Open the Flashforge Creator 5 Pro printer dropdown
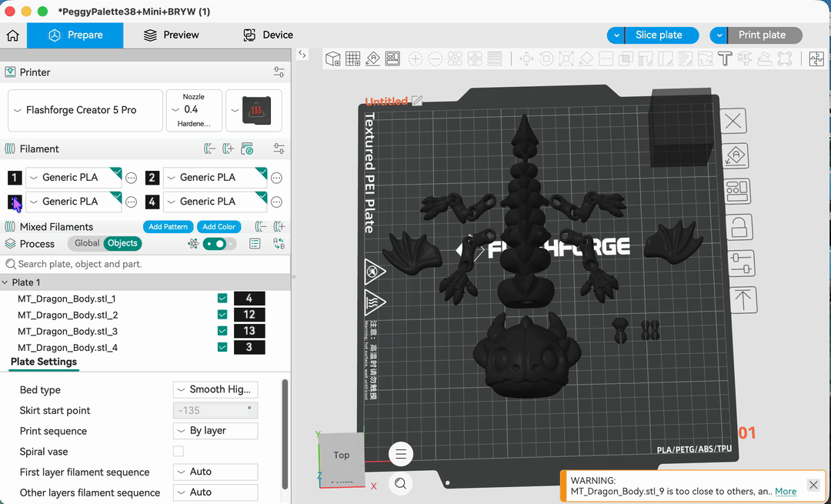 (x=85, y=110)
